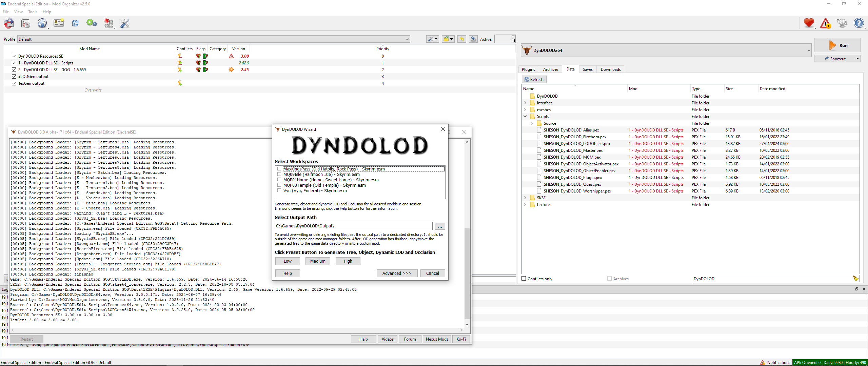Click the red heart endorse icon

click(809, 23)
